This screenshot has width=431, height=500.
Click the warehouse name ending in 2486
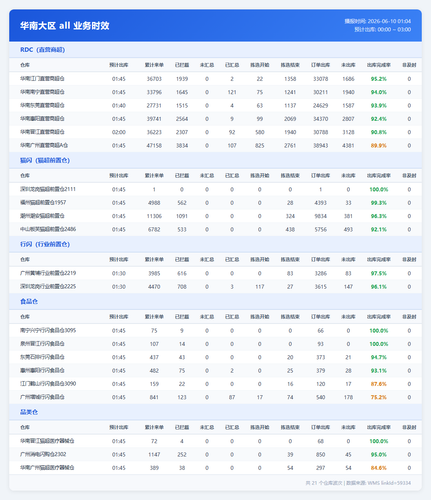click(48, 229)
